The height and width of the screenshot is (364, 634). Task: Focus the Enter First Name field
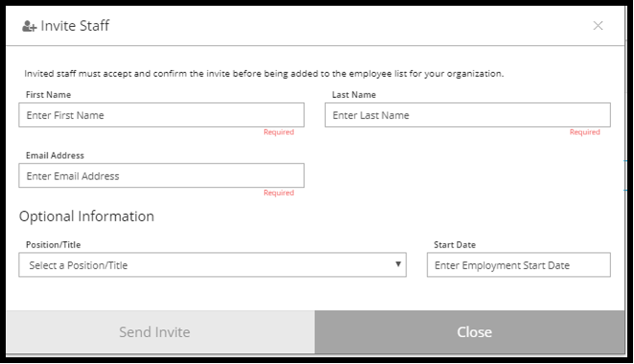(161, 115)
